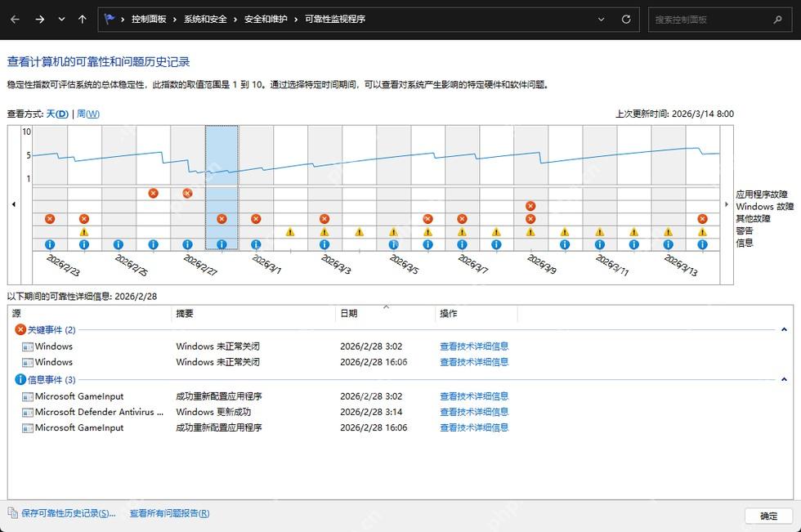Move the chart to later dates with the right arrow
This screenshot has width=801, height=532.
tap(727, 204)
